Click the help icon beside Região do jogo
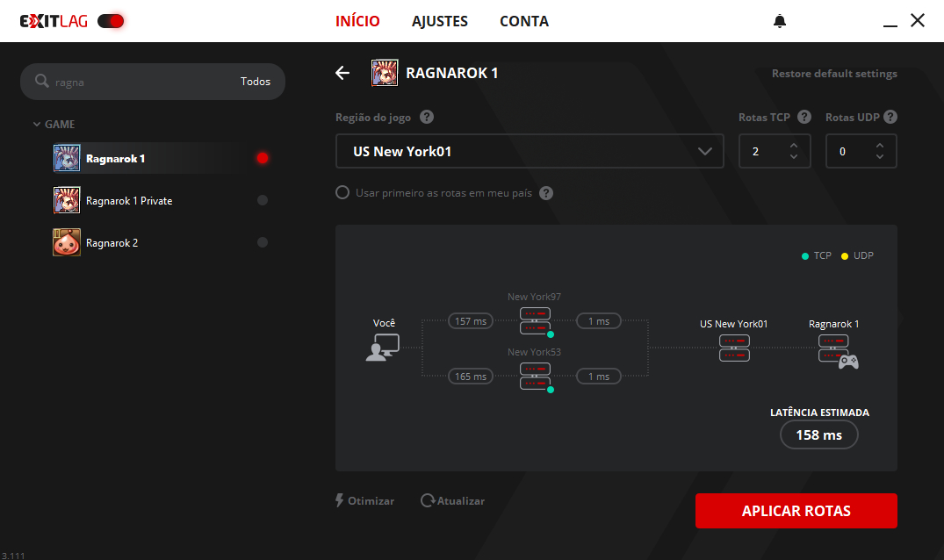944x560 pixels. 427,117
